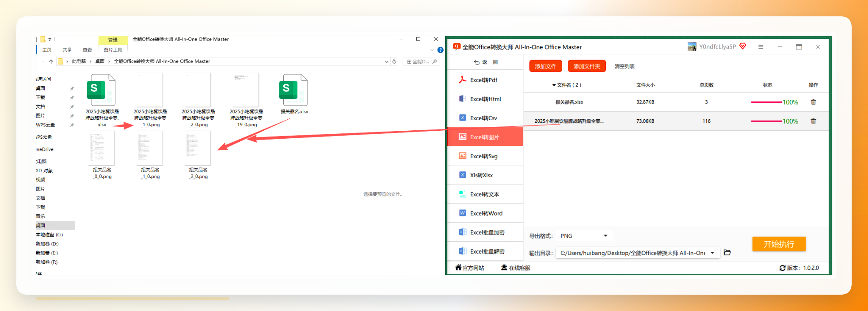Open the 主页 ribbon tab
The height and width of the screenshot is (311, 868).
47,50
